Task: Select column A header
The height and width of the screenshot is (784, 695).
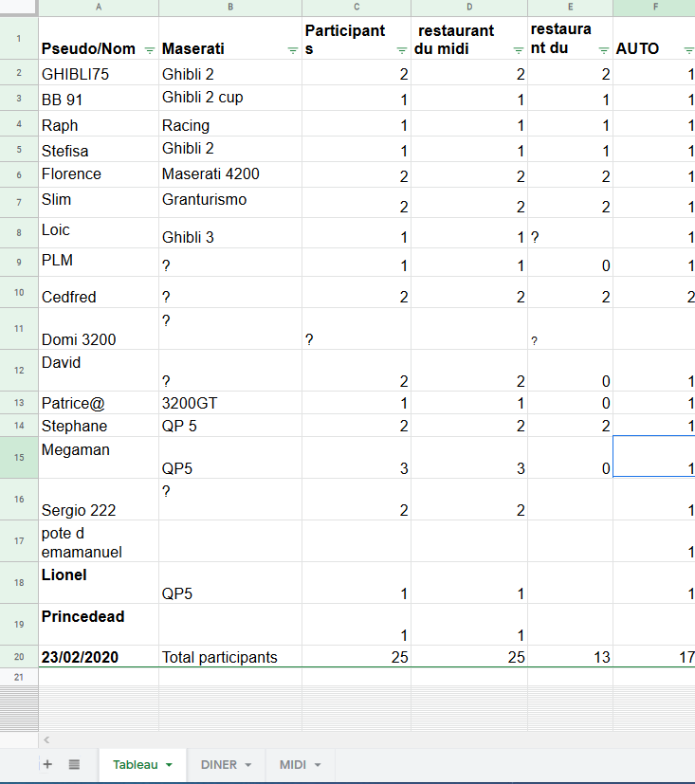Action: (x=99, y=7)
